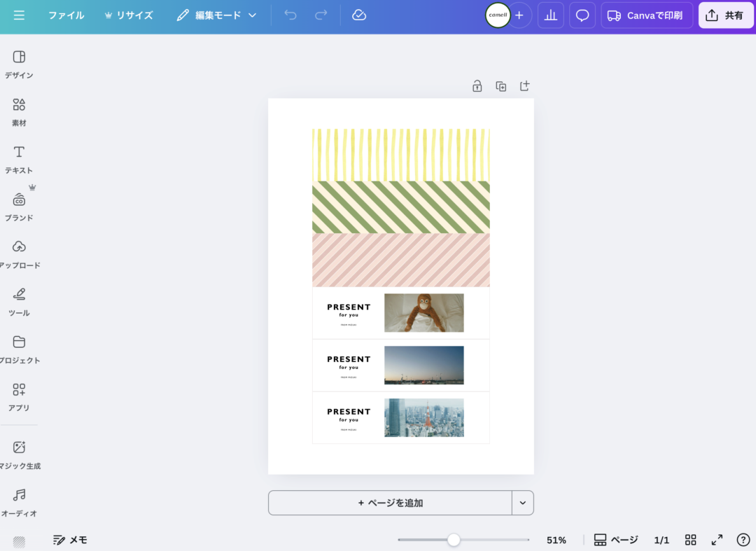Open the ファイル menu

[x=66, y=15]
